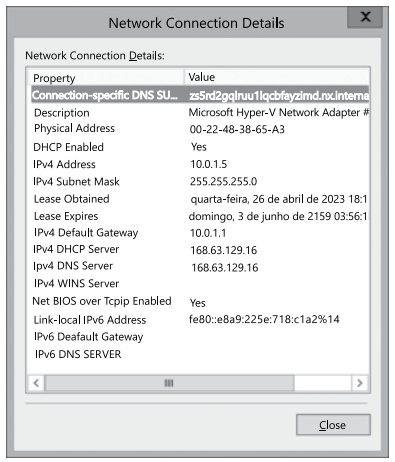Viewport: 395px width, 462px height.
Task: Select the IPv6 Deafault Gateway property
Action: pos(88,337)
